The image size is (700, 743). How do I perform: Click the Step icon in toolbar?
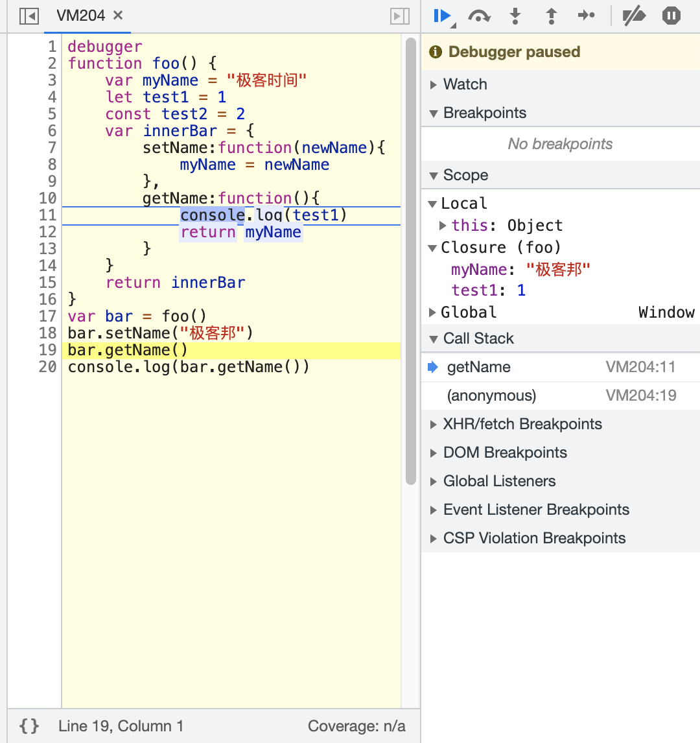587,16
